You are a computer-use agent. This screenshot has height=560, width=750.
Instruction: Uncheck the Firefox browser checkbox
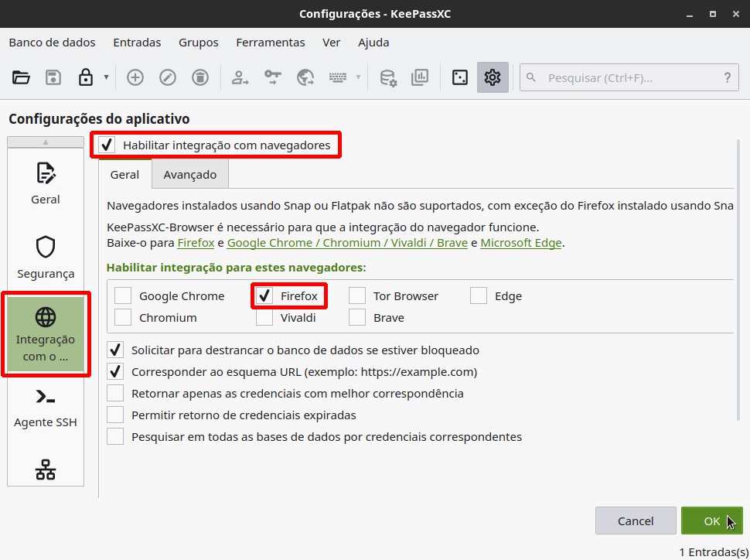point(264,295)
